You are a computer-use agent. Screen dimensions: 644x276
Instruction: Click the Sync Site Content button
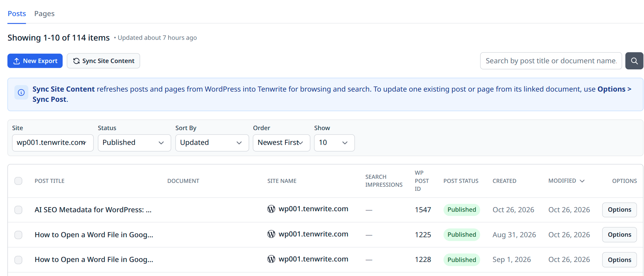(x=103, y=61)
